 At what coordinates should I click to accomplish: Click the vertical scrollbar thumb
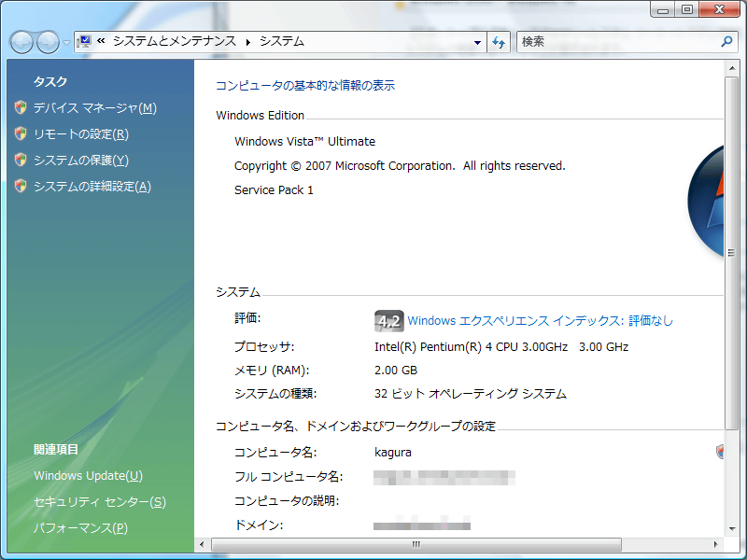point(732,253)
